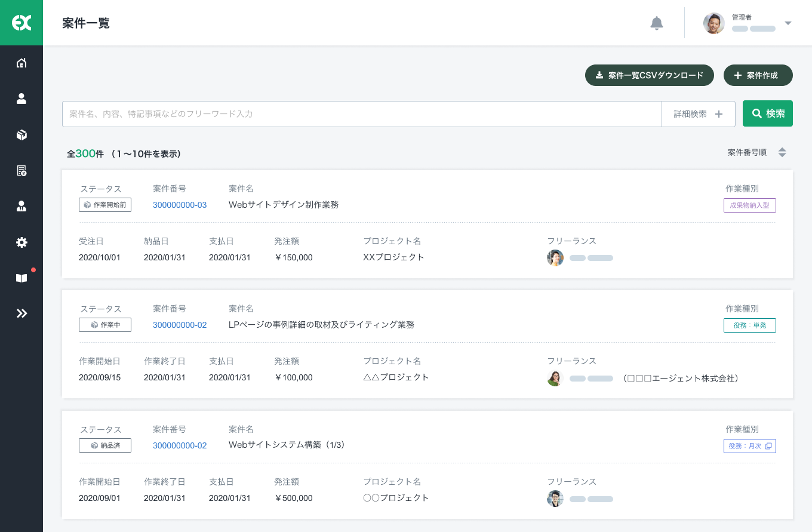Click 案件一覧CSVダウンロード button
Image resolution: width=812 pixels, height=532 pixels.
649,76
